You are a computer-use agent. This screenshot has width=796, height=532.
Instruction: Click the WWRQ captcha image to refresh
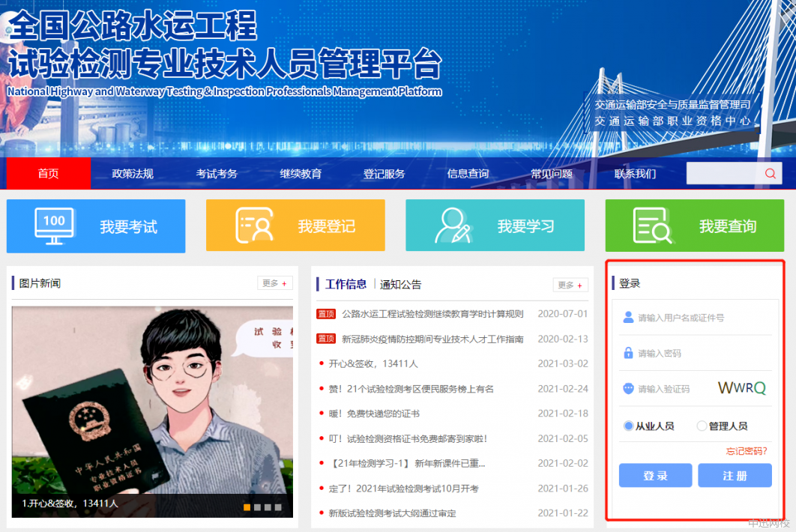pyautogui.click(x=741, y=388)
